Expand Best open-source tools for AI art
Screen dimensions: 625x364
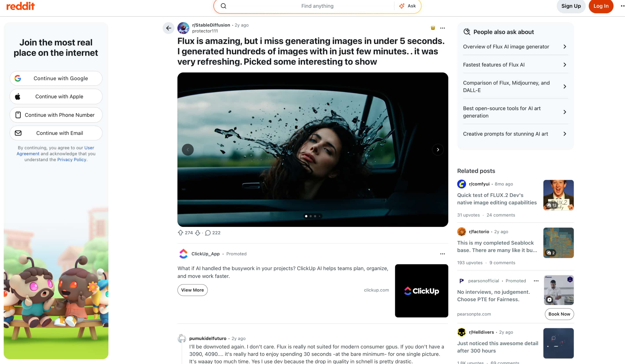[x=515, y=112]
